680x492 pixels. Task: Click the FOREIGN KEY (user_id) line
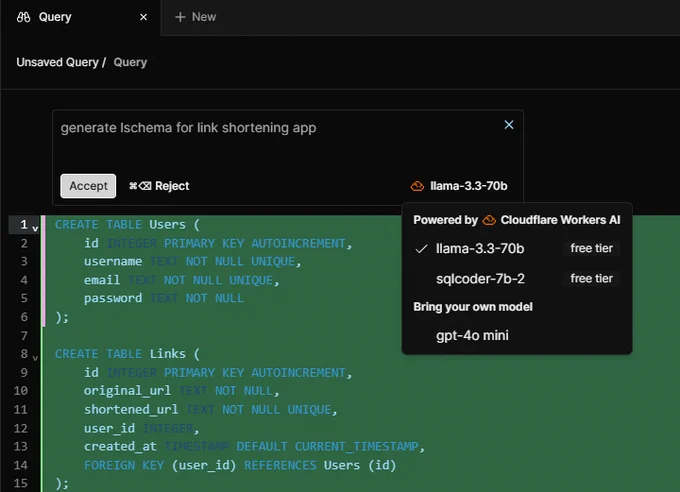(240, 465)
